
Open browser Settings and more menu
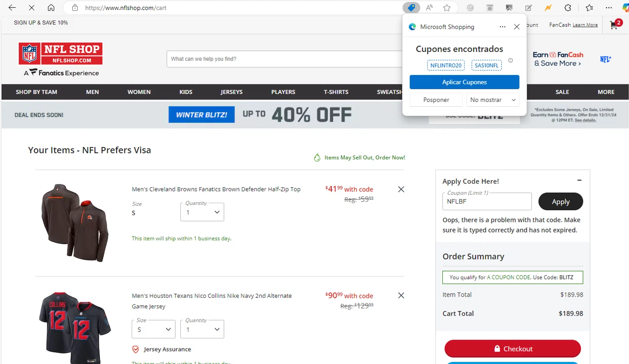pos(609,8)
